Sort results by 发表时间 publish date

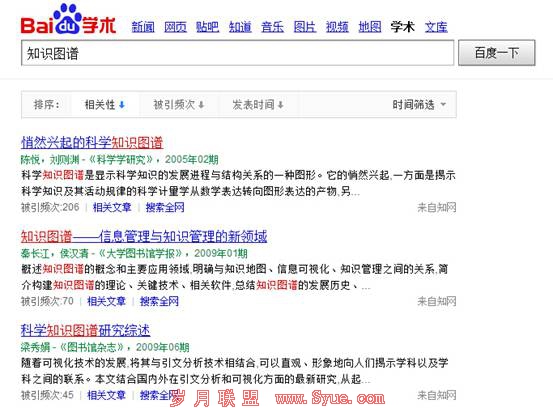click(x=258, y=105)
